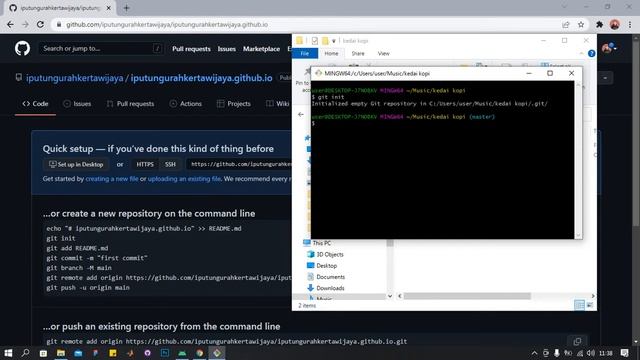The height and width of the screenshot is (360, 640).
Task: Click the repository clone URL field
Action: point(239,164)
